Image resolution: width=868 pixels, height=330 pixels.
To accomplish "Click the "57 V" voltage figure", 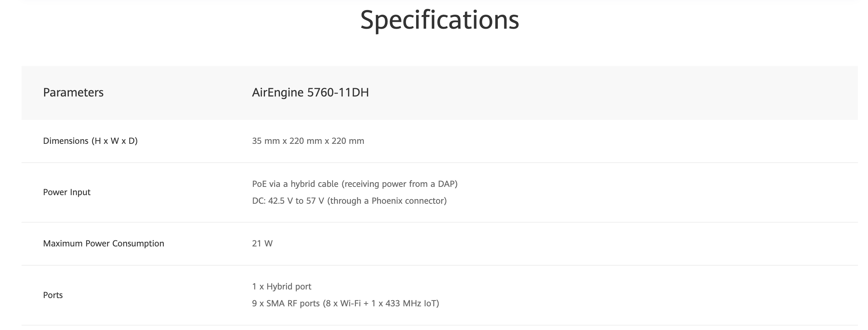I will [315, 201].
